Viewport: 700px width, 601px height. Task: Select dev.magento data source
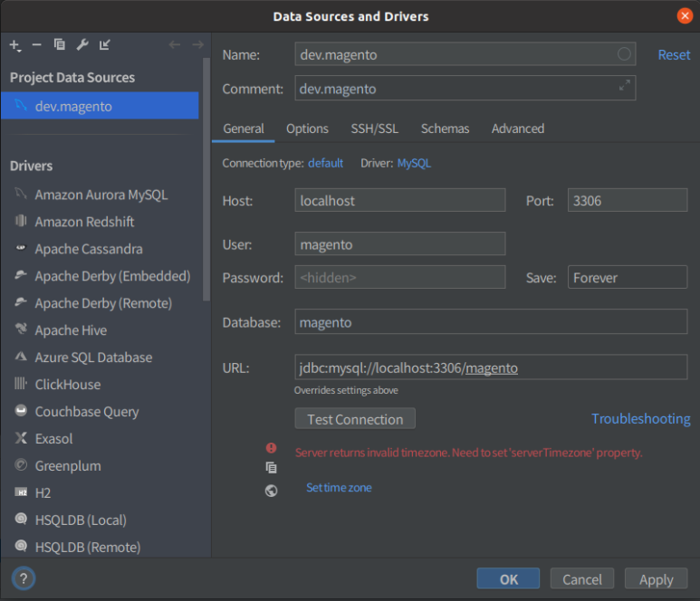click(x=100, y=106)
